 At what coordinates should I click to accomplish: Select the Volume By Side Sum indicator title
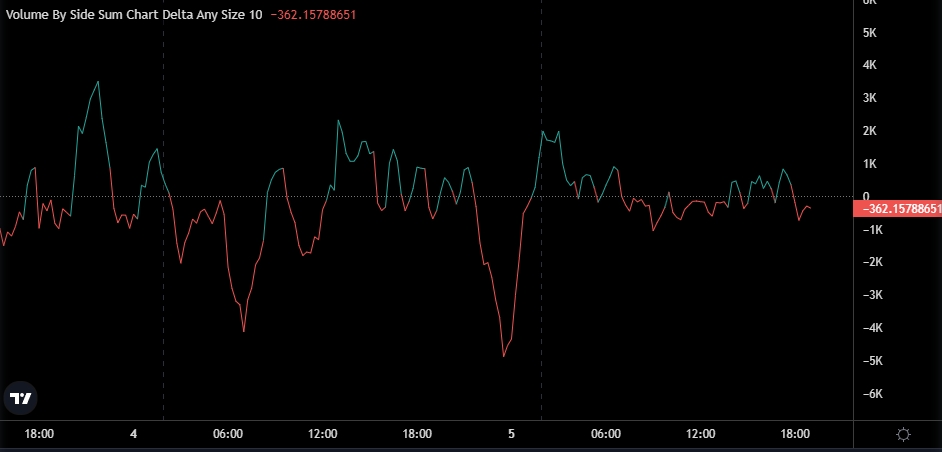134,15
